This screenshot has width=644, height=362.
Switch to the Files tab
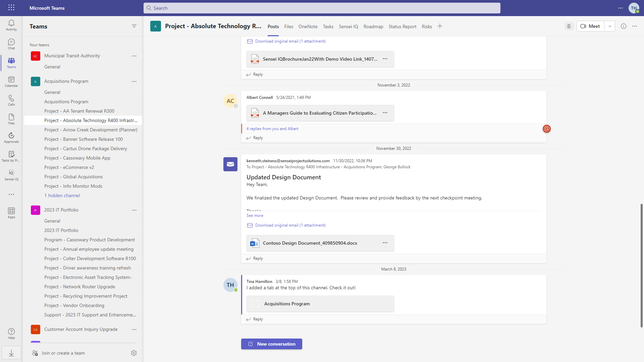(288, 26)
